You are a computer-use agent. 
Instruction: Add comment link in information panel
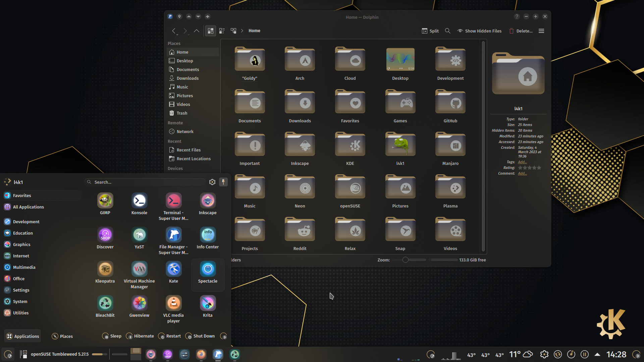tap(522, 173)
